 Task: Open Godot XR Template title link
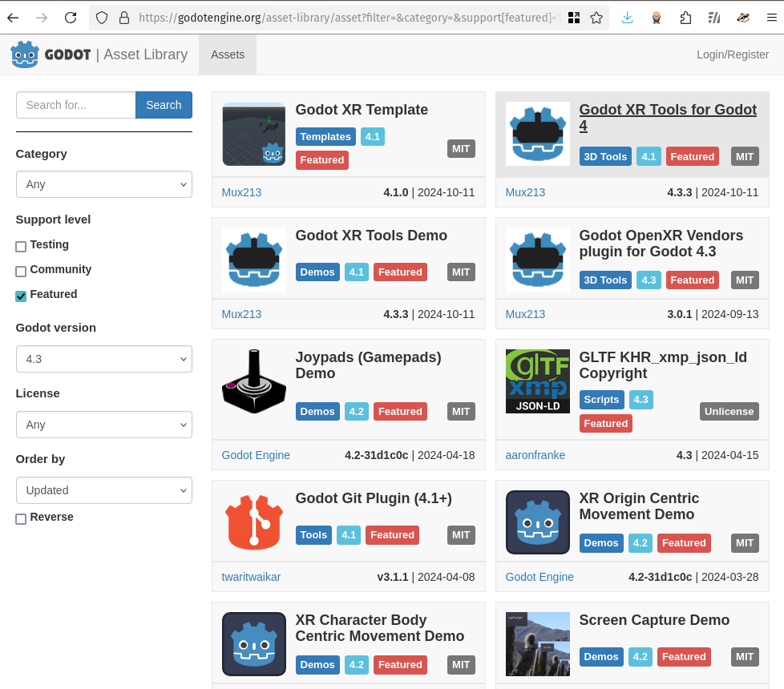pyautogui.click(x=362, y=110)
